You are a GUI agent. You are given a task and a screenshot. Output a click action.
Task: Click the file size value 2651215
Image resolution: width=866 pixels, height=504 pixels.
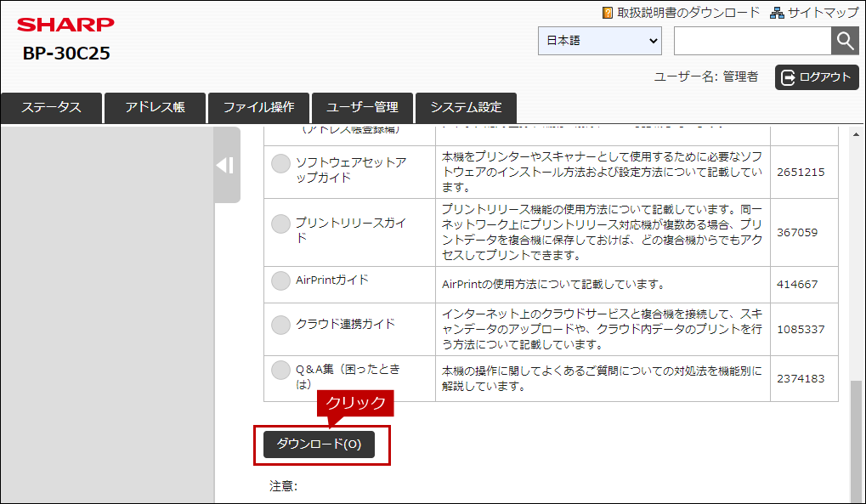[801, 173]
